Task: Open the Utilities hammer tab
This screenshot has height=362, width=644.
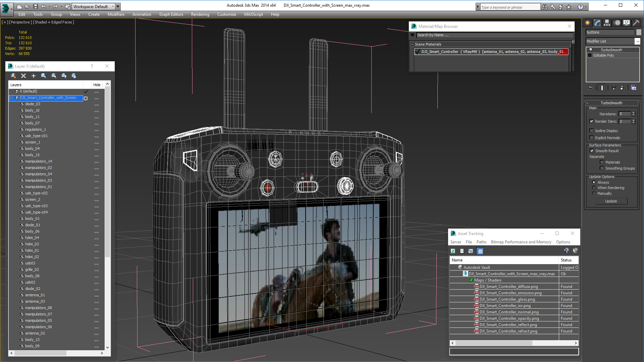Action: [636, 23]
